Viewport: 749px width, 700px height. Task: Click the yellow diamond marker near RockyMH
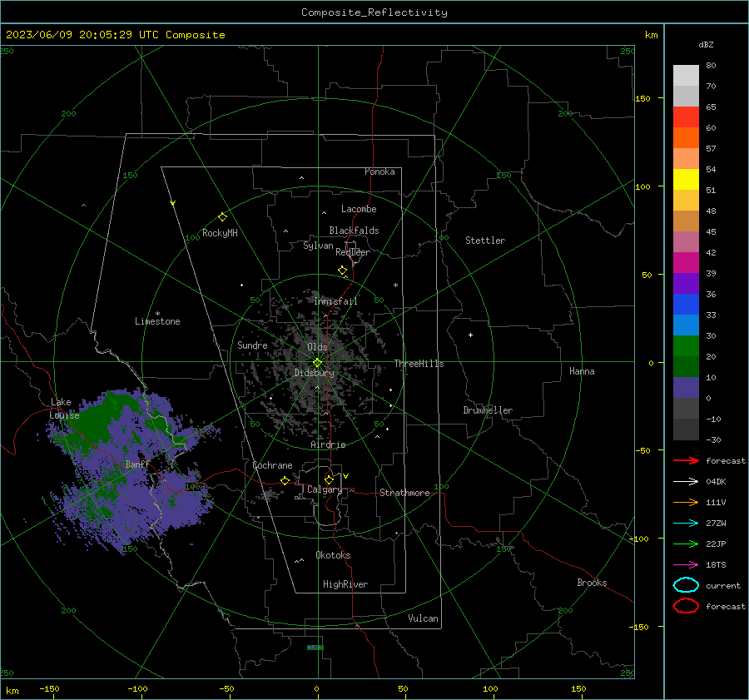[222, 217]
